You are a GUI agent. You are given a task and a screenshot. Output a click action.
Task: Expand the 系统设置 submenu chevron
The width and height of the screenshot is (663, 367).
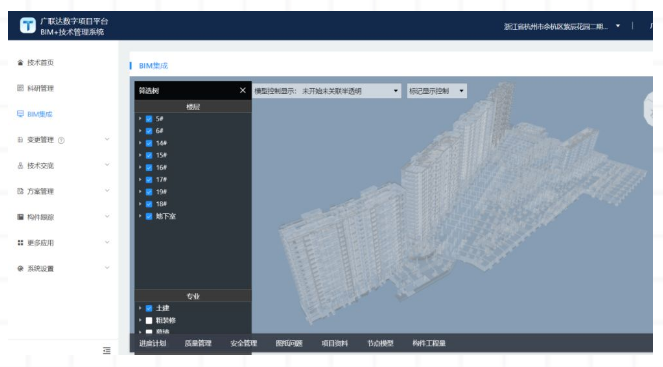pos(107,268)
